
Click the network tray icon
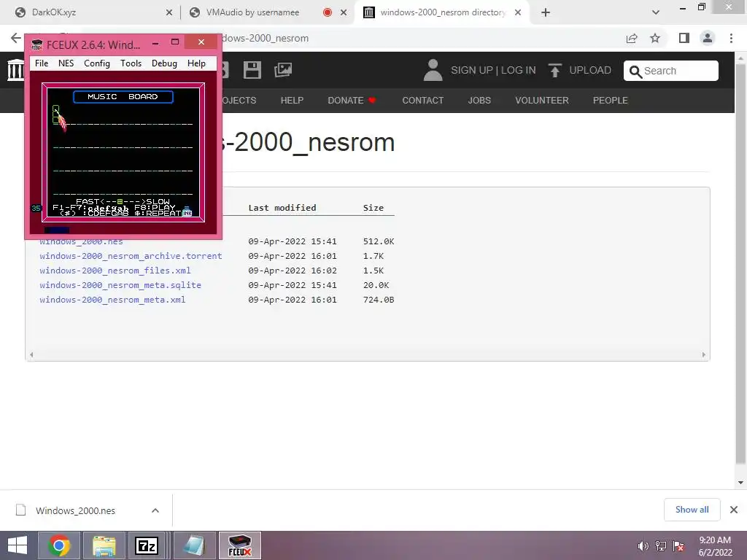click(x=661, y=546)
